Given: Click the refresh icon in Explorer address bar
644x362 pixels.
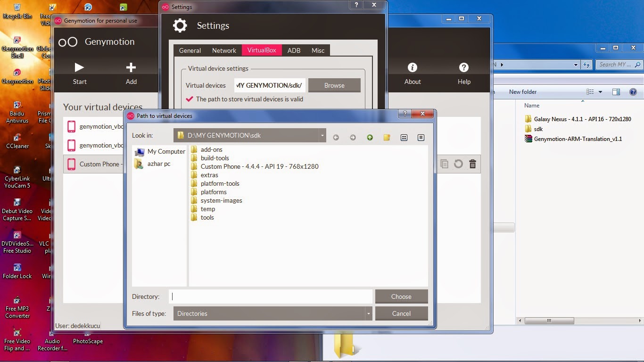Looking at the screenshot, I should point(586,65).
